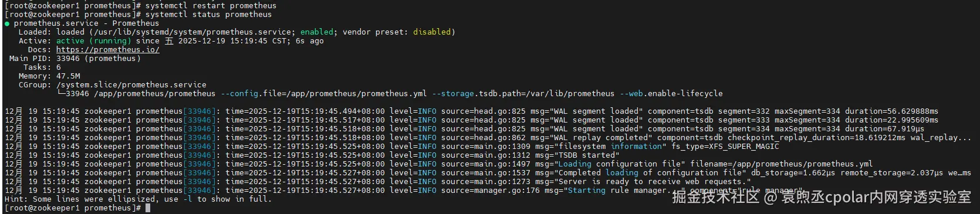Click 'segment=332' in the WAL log line

coord(744,111)
